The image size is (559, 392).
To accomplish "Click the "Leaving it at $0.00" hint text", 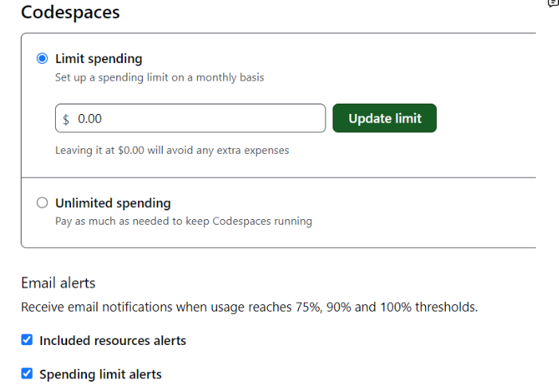I will point(171,150).
